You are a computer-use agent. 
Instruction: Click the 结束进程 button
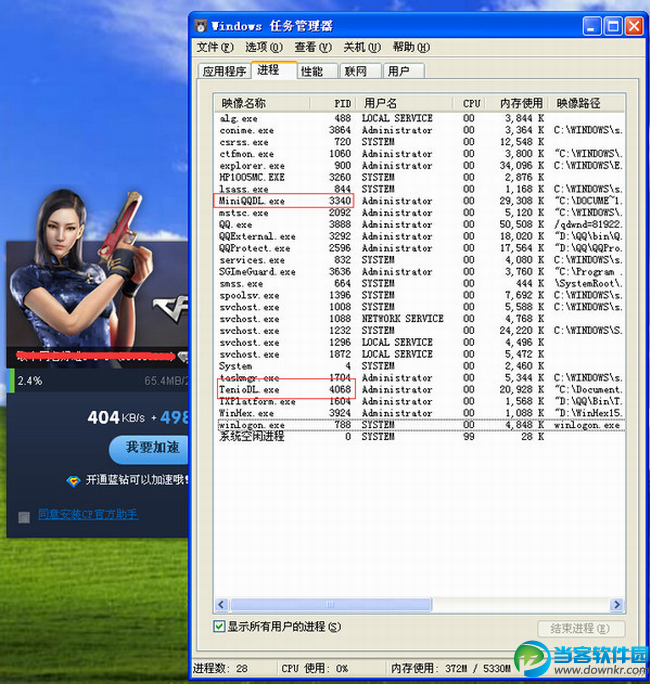click(580, 628)
